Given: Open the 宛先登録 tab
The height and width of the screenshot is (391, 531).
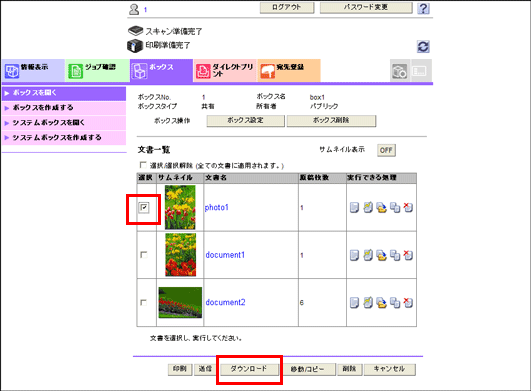Looking at the screenshot, I should click(289, 70).
